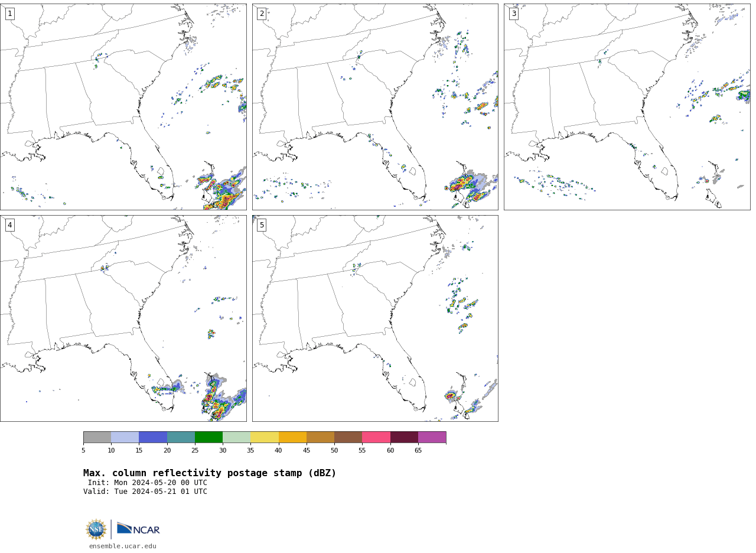Click the blue 15-20 dBZ swatch

[153, 437]
